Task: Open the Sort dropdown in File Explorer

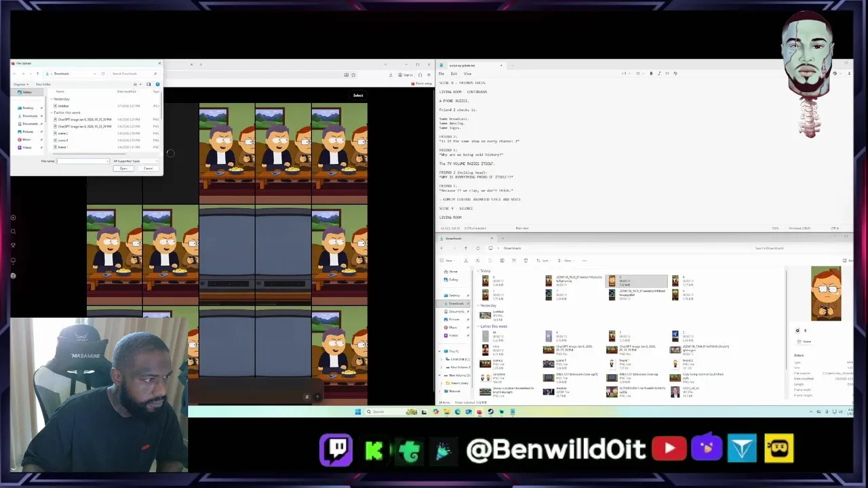Action: coord(544,261)
